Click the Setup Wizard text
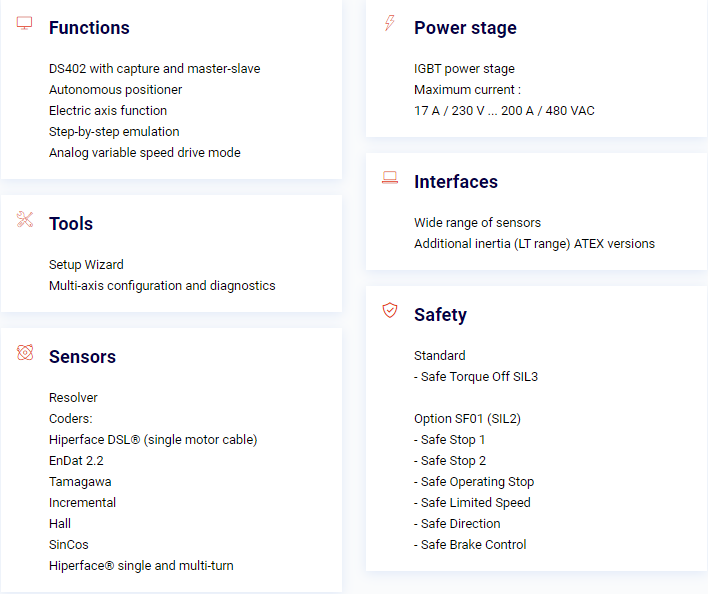This screenshot has width=708, height=594. tap(86, 265)
